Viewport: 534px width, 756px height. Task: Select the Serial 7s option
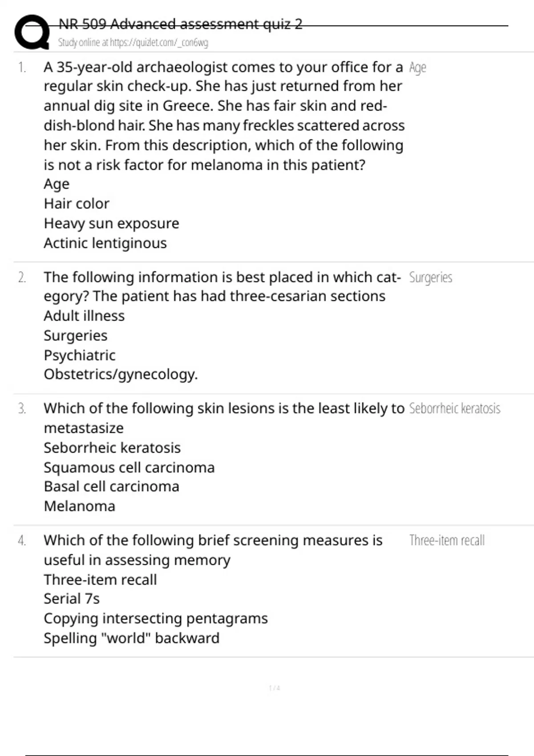pos(72,599)
